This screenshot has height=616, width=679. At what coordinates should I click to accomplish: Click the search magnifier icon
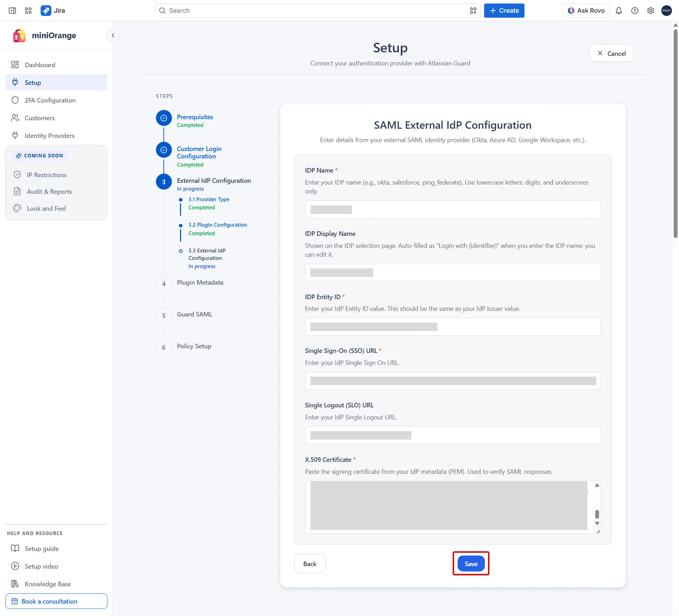[162, 11]
